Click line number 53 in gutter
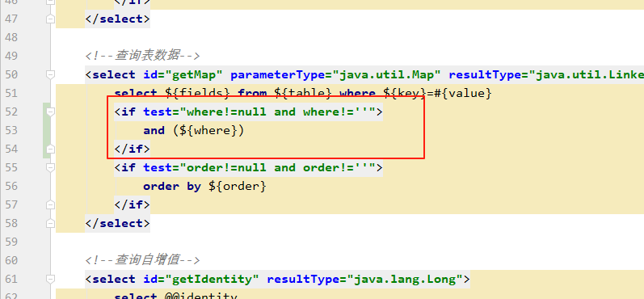Screen dimensions: 644x299 coord(11,130)
